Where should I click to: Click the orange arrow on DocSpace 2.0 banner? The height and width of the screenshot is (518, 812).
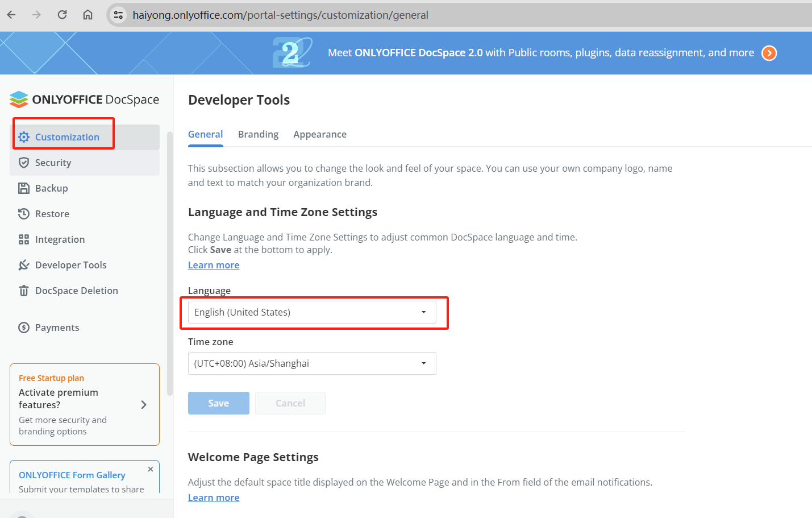click(769, 53)
